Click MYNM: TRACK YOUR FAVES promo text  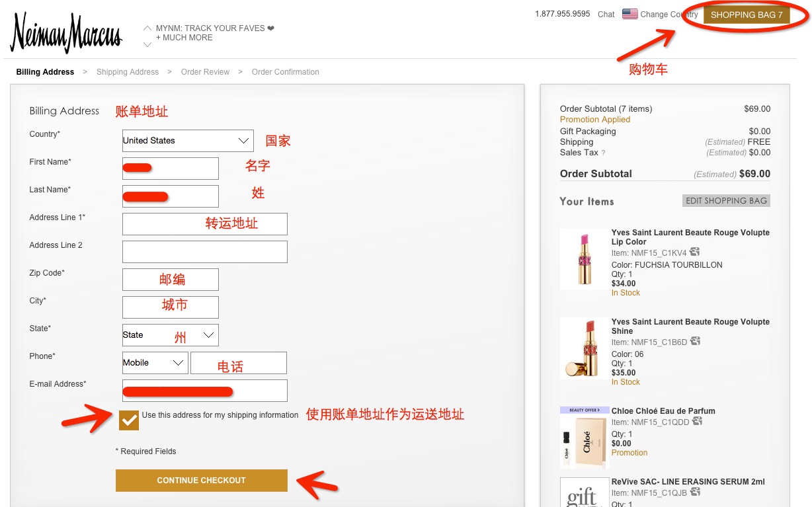point(215,28)
